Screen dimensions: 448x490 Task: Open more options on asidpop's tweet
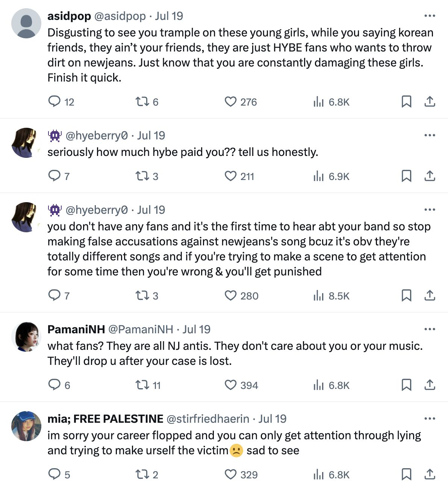point(429,16)
